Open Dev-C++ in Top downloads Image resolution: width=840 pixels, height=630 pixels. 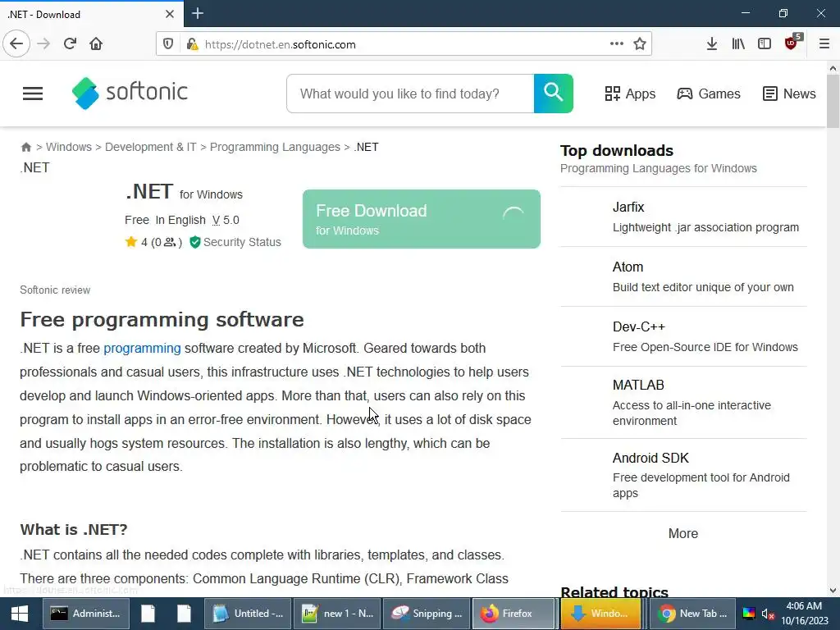tap(638, 326)
